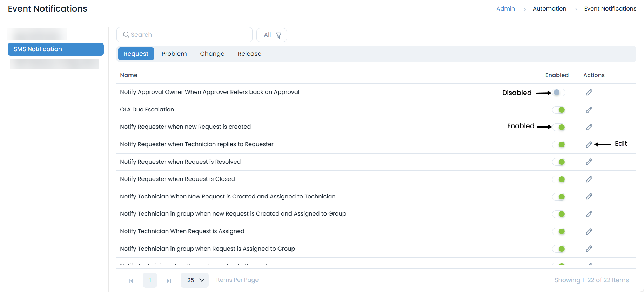Toggle 'Notify Requester when new Request is created'

pos(559,127)
